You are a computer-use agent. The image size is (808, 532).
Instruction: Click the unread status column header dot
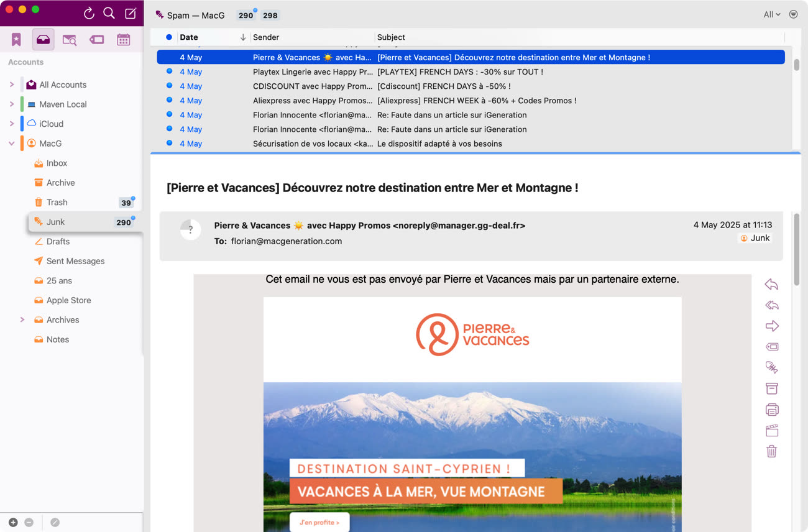(x=169, y=37)
